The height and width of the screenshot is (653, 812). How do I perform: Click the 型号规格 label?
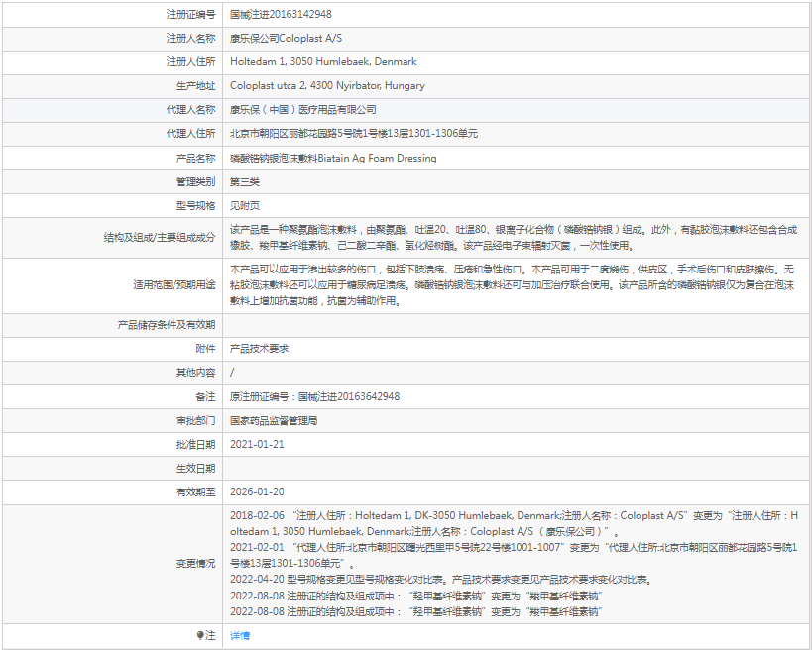195,205
